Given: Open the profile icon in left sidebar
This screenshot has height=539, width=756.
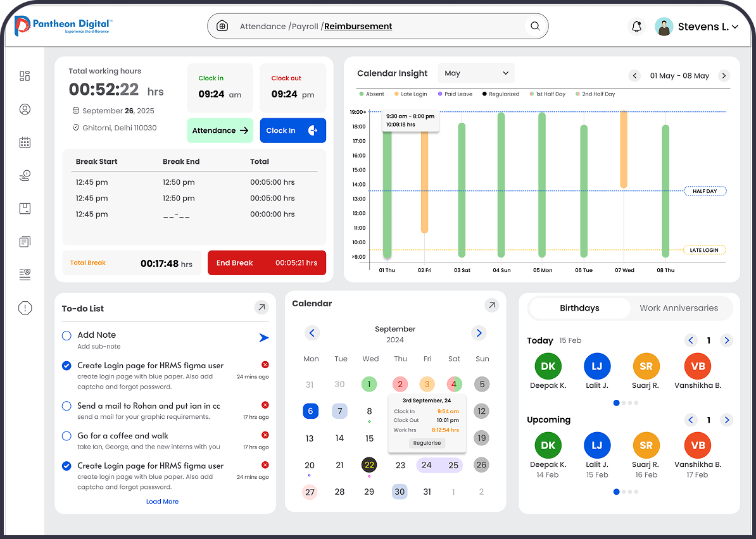Looking at the screenshot, I should (x=25, y=109).
